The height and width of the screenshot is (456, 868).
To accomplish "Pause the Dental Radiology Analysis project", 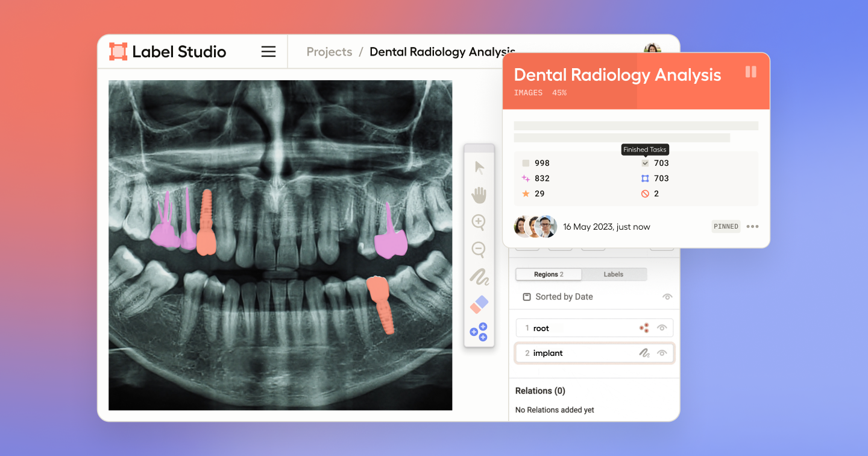I will (751, 72).
